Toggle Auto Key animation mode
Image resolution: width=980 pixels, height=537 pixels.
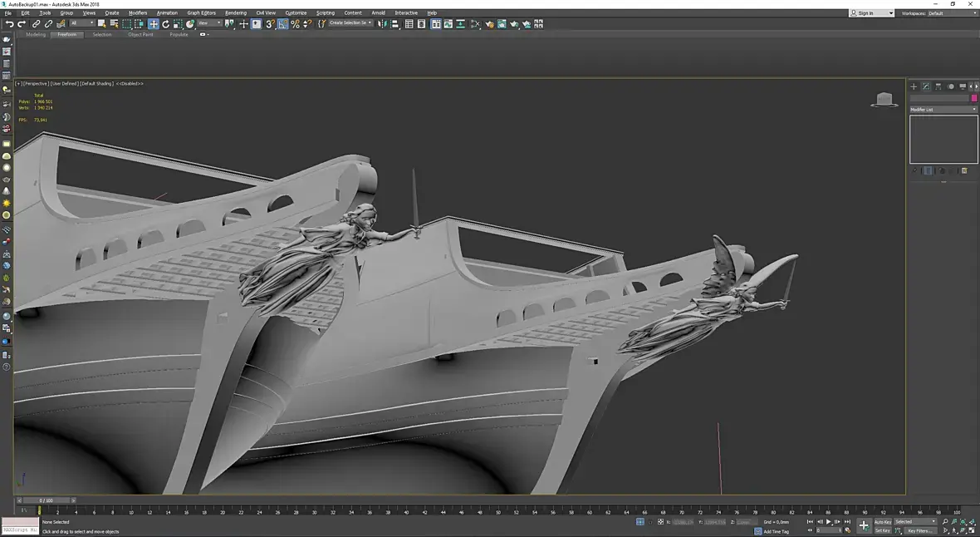pos(882,522)
